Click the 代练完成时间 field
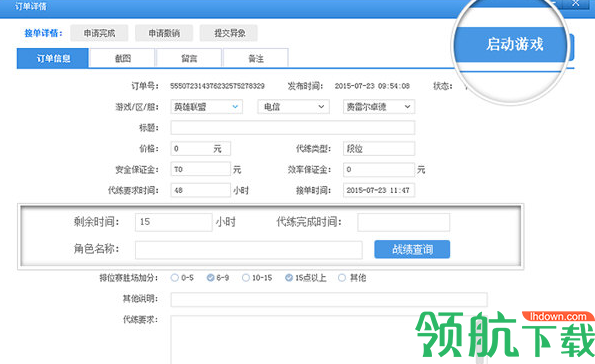The image size is (595, 364). 403,222
